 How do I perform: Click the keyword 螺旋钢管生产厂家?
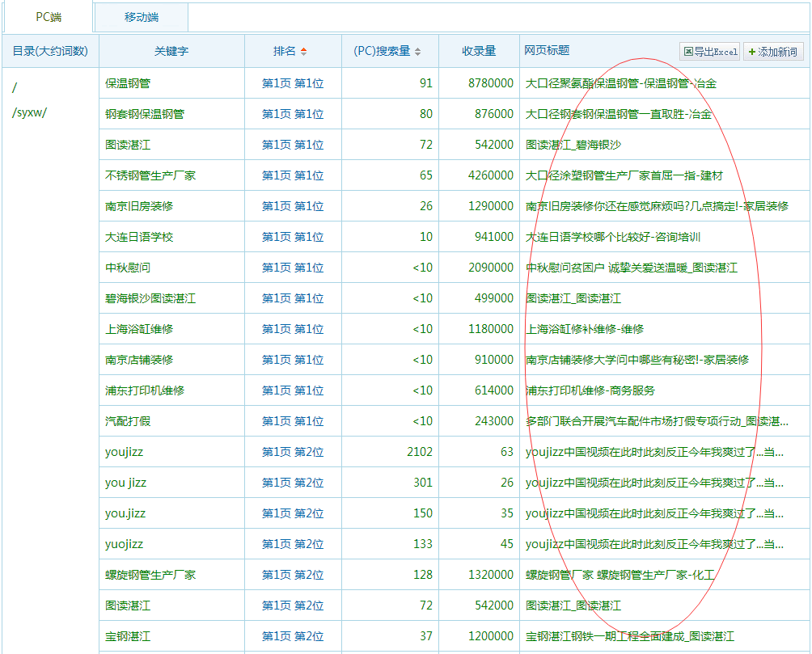click(x=150, y=575)
